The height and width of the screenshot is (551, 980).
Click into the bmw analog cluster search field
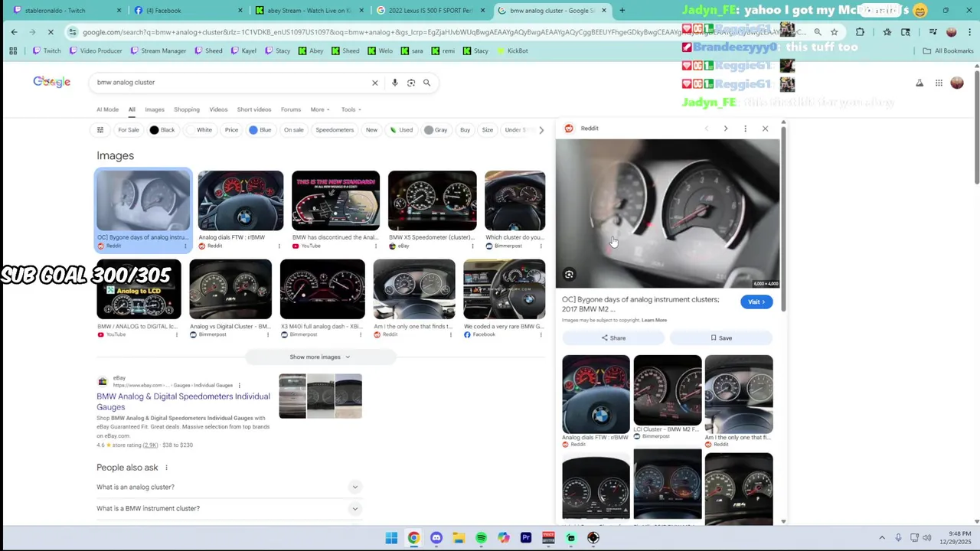tap(230, 83)
